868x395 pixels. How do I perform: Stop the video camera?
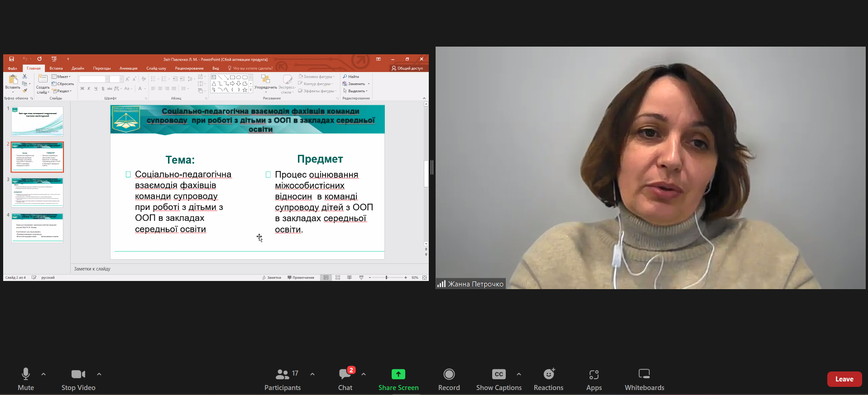(x=78, y=379)
